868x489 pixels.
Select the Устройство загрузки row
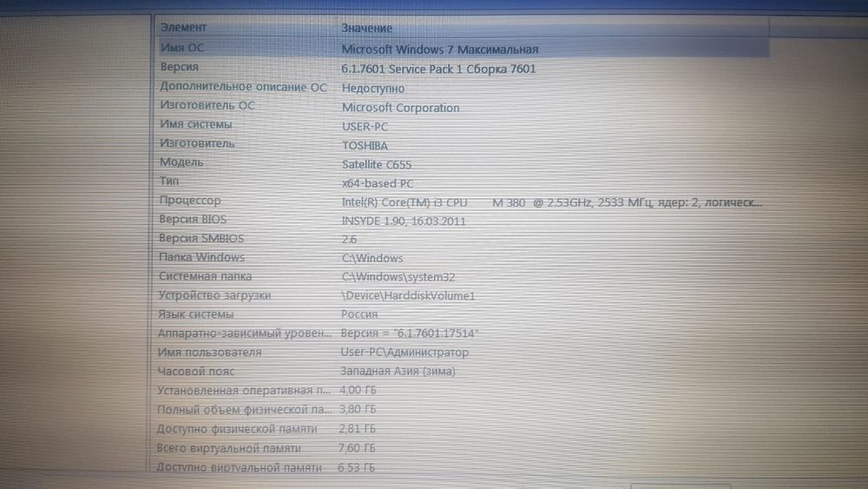[x=214, y=295]
